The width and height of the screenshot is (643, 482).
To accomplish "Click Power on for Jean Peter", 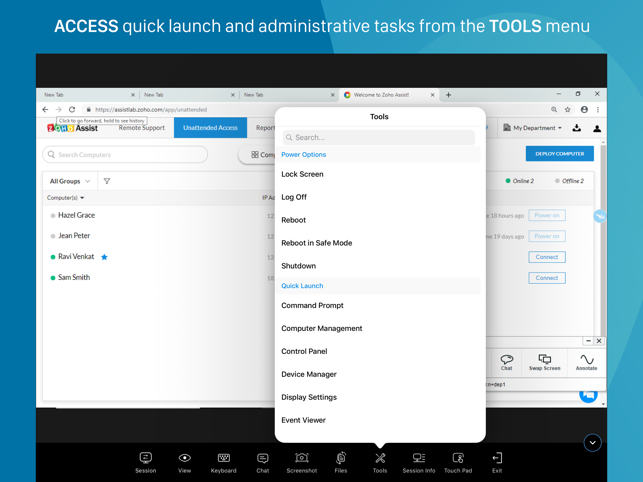I will (547, 236).
